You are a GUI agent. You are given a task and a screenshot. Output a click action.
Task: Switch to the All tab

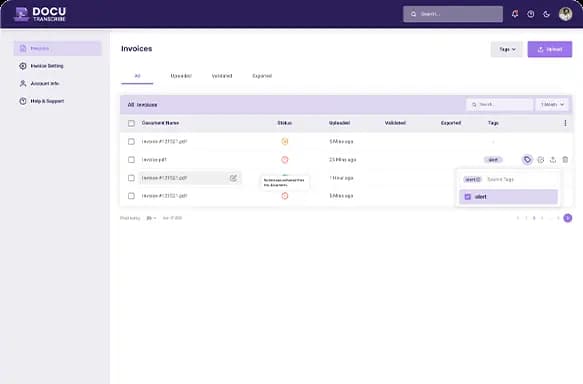click(137, 76)
